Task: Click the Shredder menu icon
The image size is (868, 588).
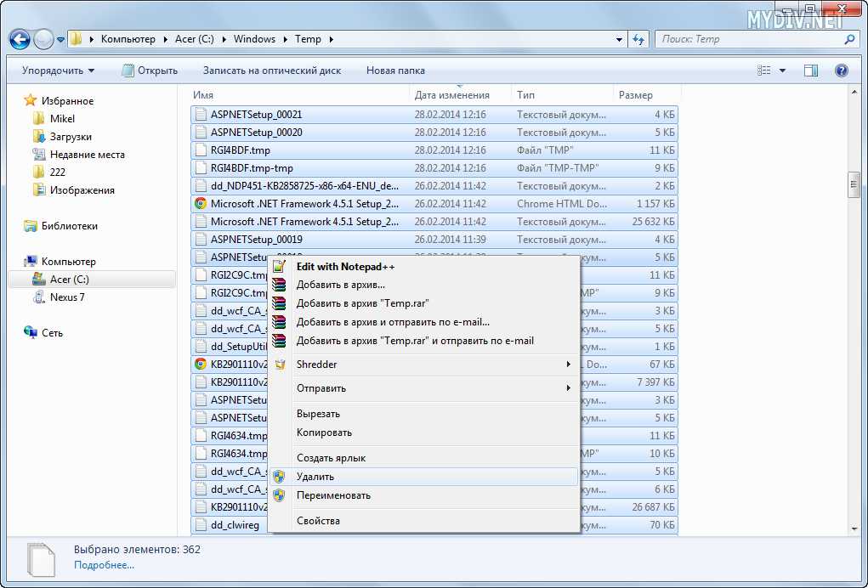Action: (279, 365)
